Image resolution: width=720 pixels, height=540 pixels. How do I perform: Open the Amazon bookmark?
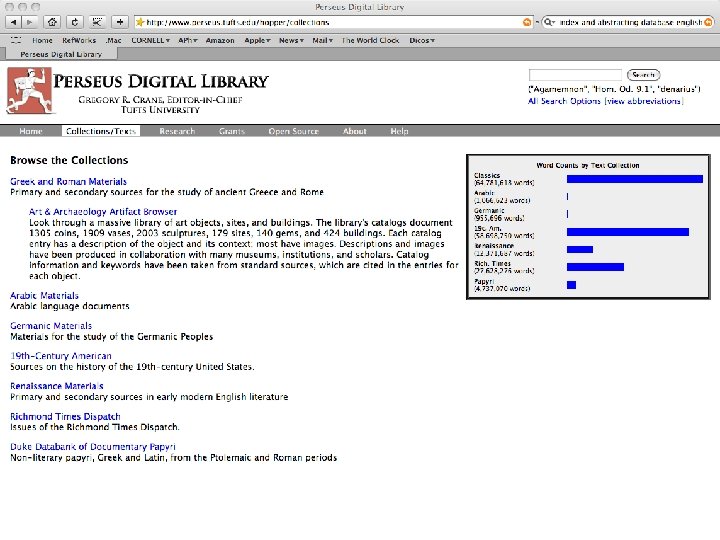(x=220, y=40)
